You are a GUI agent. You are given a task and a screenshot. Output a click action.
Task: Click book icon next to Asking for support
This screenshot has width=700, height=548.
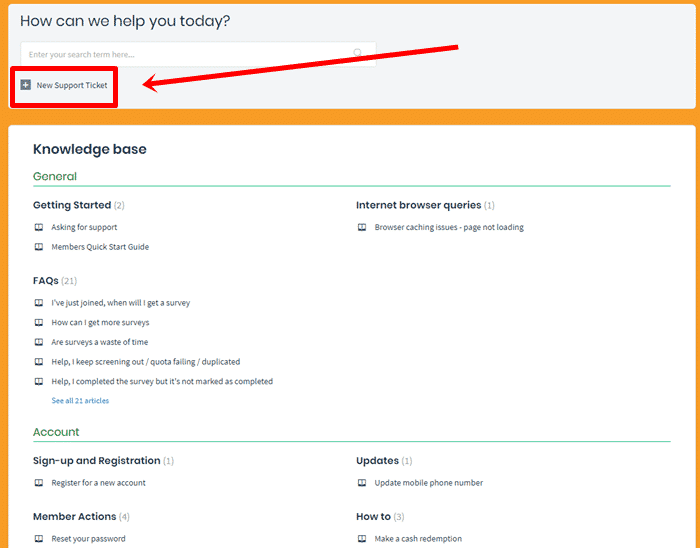(39, 227)
